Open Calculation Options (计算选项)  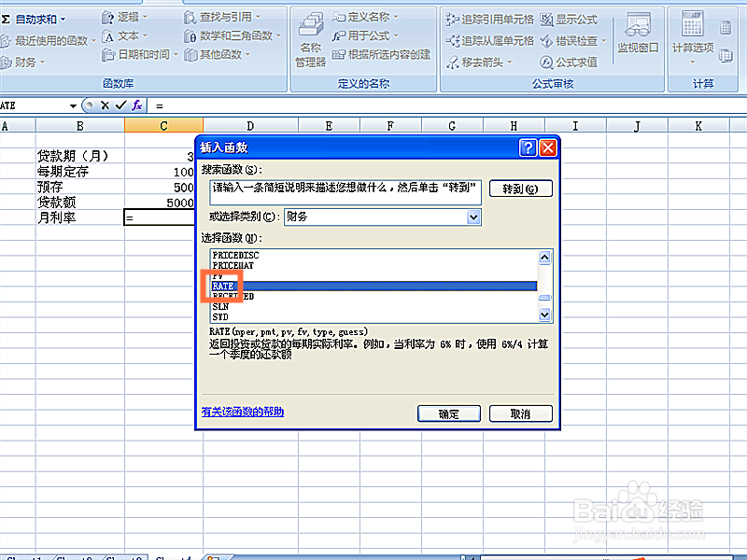click(x=693, y=38)
